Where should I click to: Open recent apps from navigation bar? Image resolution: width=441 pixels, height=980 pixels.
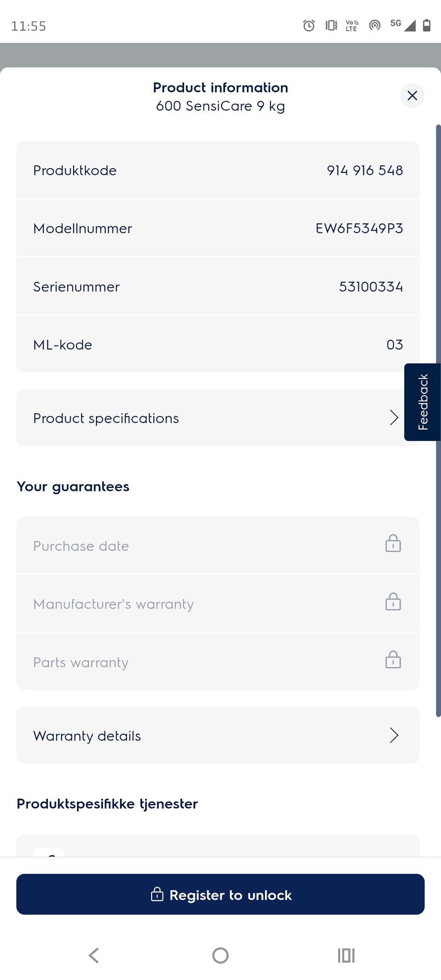coord(346,955)
